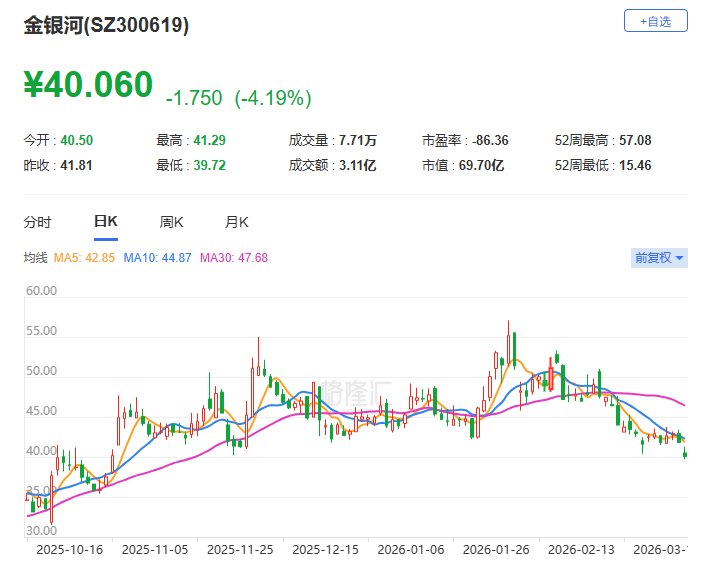Click the current price ¥40.060
This screenshot has height=564, width=708.
(x=89, y=85)
